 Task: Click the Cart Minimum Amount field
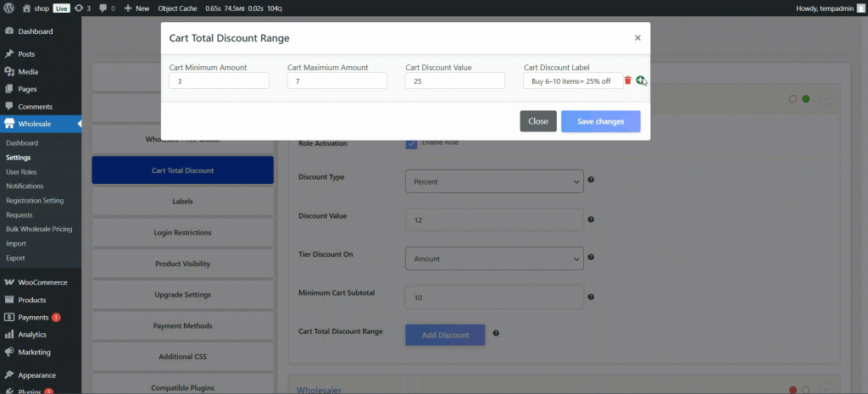point(219,80)
